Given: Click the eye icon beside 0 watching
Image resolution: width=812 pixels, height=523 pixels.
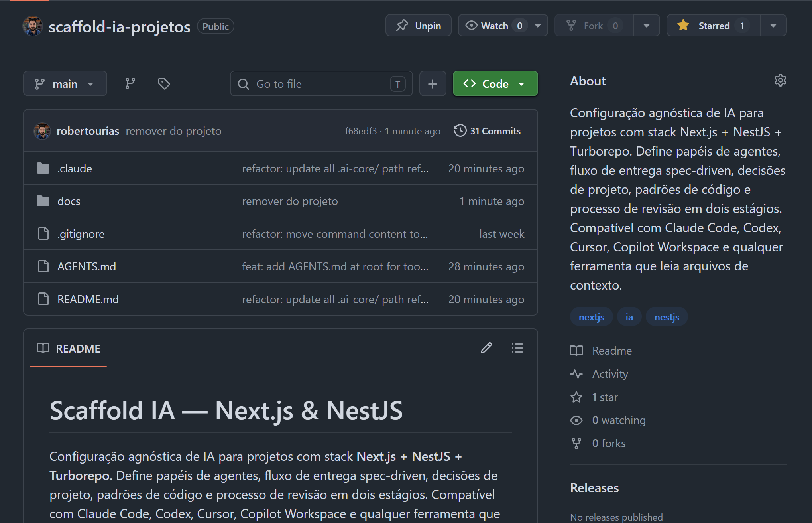Looking at the screenshot, I should pyautogui.click(x=576, y=420).
